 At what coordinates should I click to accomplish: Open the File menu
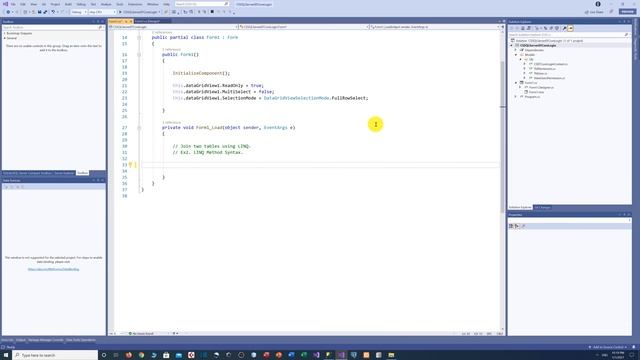(x=13, y=4)
